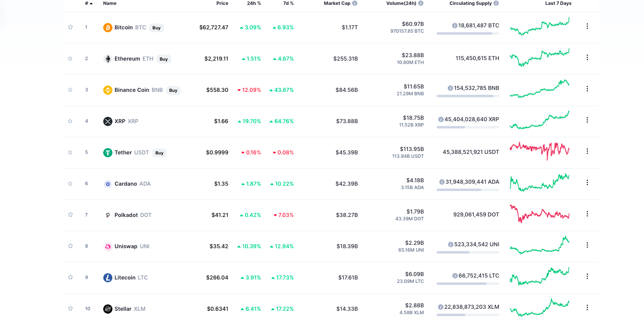Open the three-dot options menu for Litecoin
Viewport: 644px width, 321px height.
tap(587, 277)
